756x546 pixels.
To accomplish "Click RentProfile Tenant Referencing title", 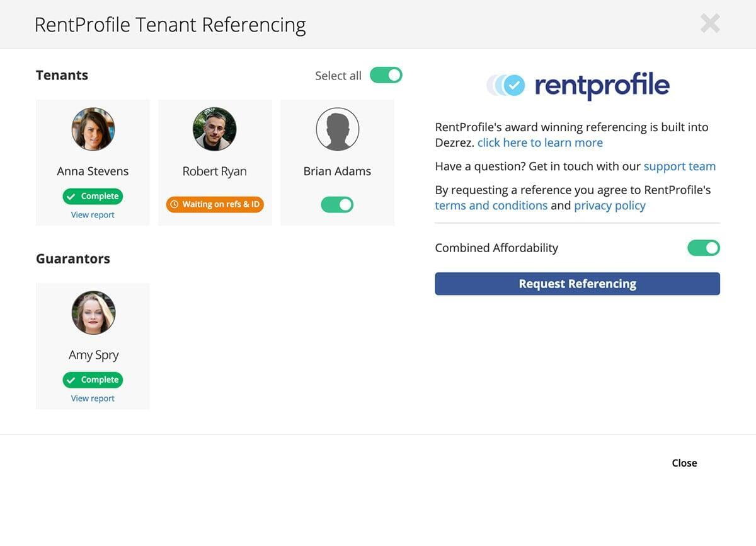I will click(170, 25).
